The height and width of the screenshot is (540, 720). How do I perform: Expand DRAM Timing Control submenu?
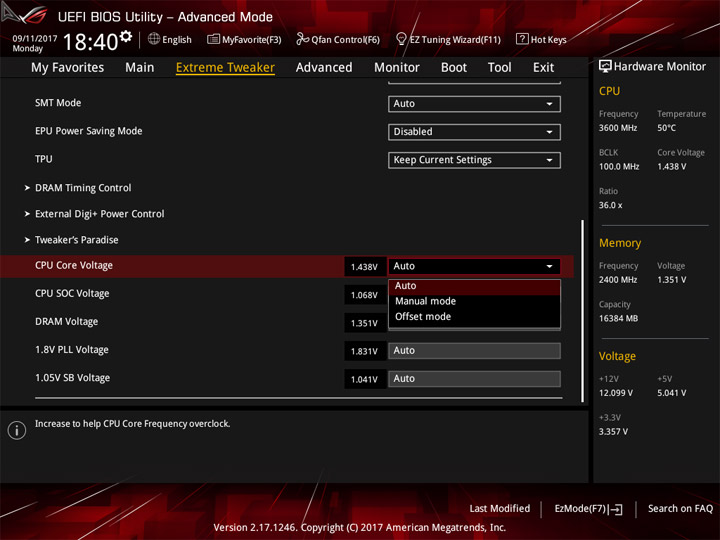tap(83, 188)
